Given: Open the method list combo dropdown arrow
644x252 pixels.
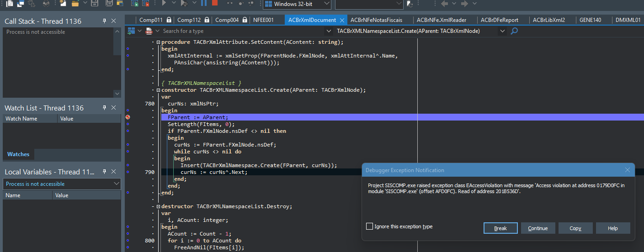Looking at the screenshot, I should click(503, 31).
